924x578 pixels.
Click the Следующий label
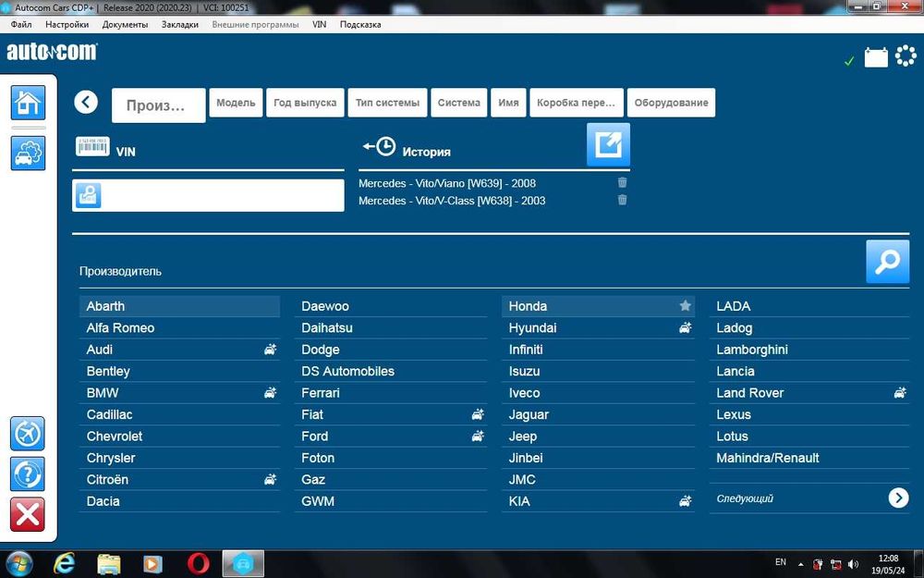pos(745,499)
